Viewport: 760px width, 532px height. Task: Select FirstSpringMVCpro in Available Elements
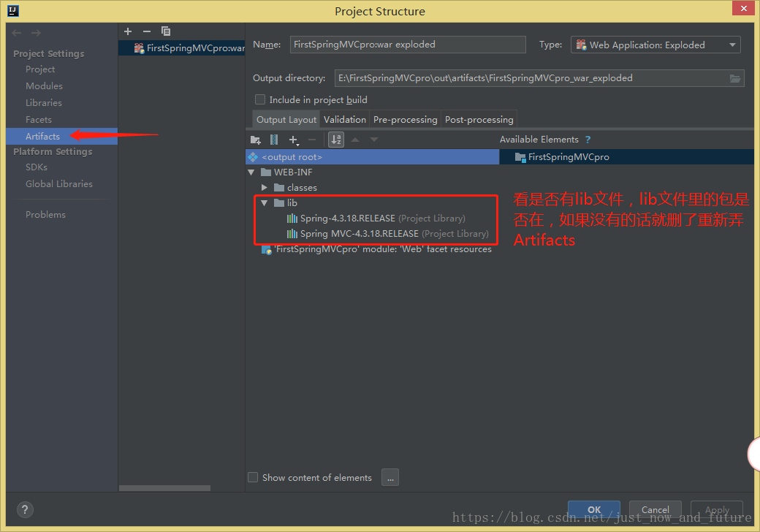(x=627, y=157)
